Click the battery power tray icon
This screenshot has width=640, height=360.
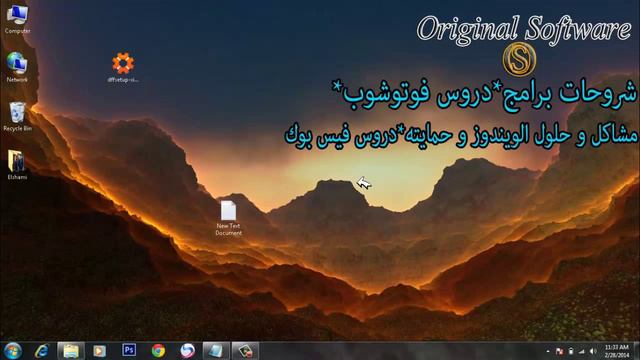(571, 351)
